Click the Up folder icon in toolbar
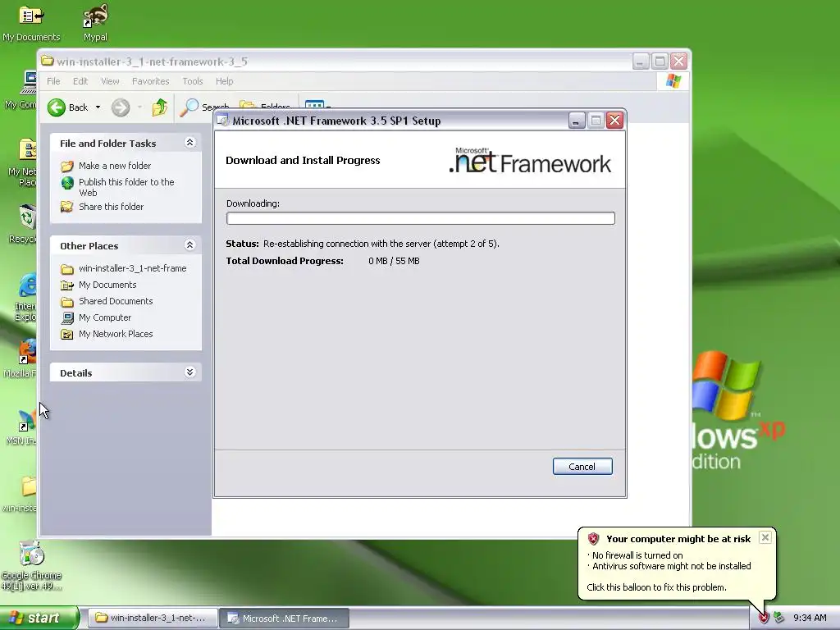The image size is (840, 630). (x=160, y=107)
